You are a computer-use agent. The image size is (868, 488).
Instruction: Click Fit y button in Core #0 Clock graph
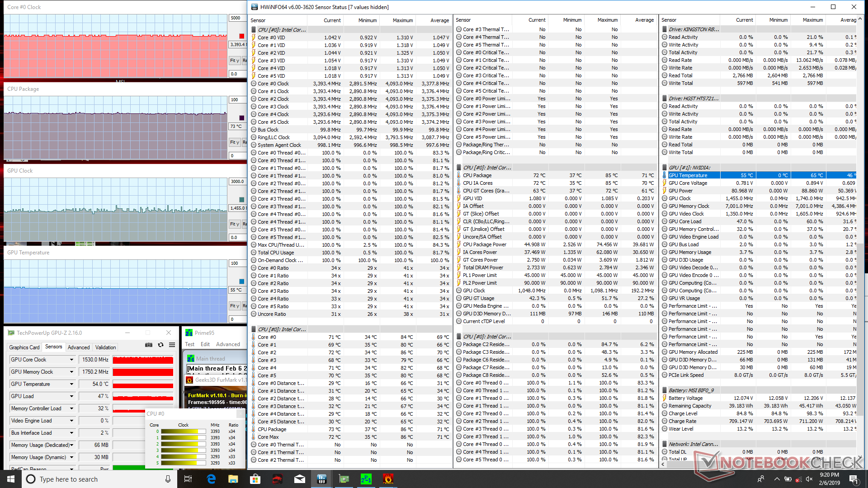234,61
